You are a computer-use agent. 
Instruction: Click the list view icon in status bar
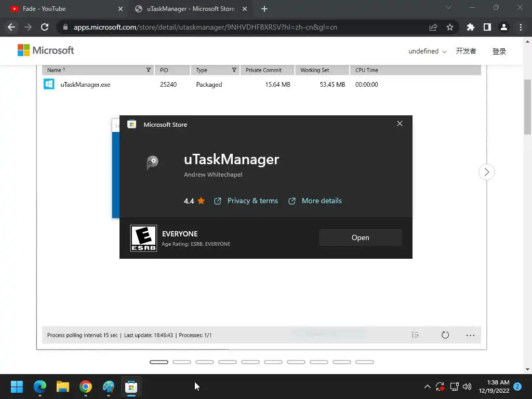point(415,335)
